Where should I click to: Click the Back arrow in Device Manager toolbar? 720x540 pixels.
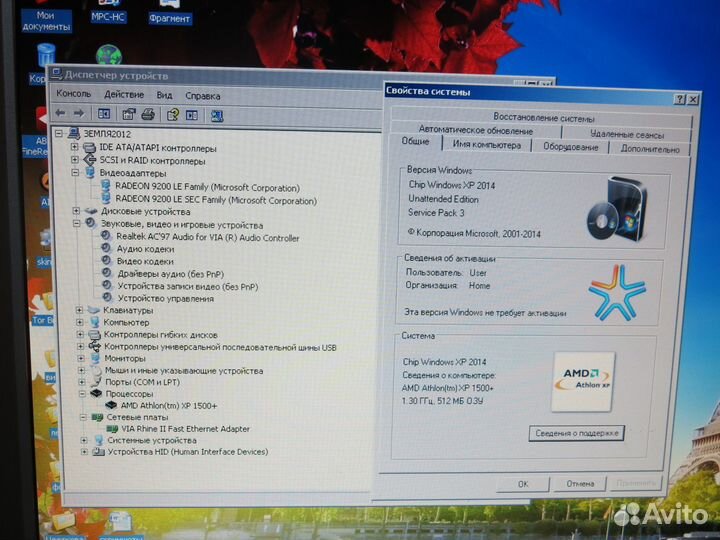[60, 114]
